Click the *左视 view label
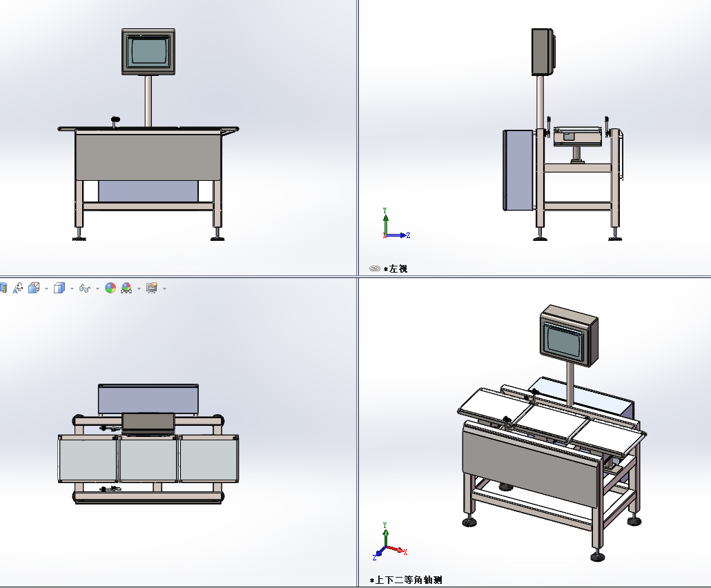Viewport: 711px width, 588px height. click(x=396, y=269)
